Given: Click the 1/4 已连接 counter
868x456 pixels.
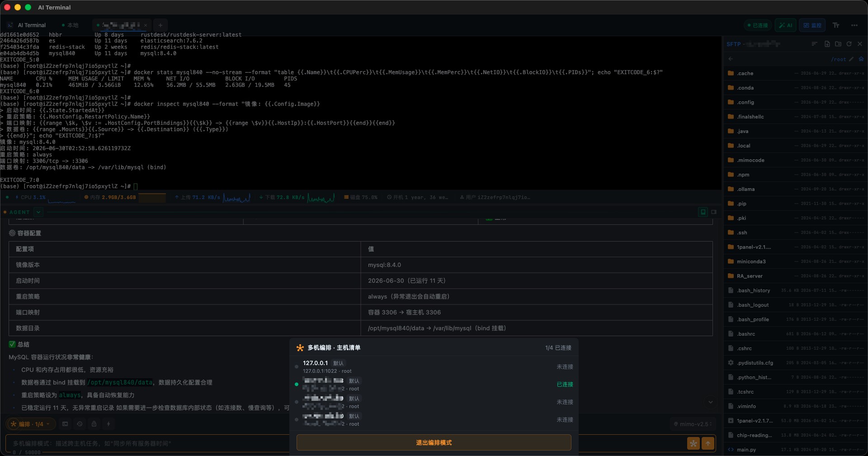Looking at the screenshot, I should click(558, 348).
